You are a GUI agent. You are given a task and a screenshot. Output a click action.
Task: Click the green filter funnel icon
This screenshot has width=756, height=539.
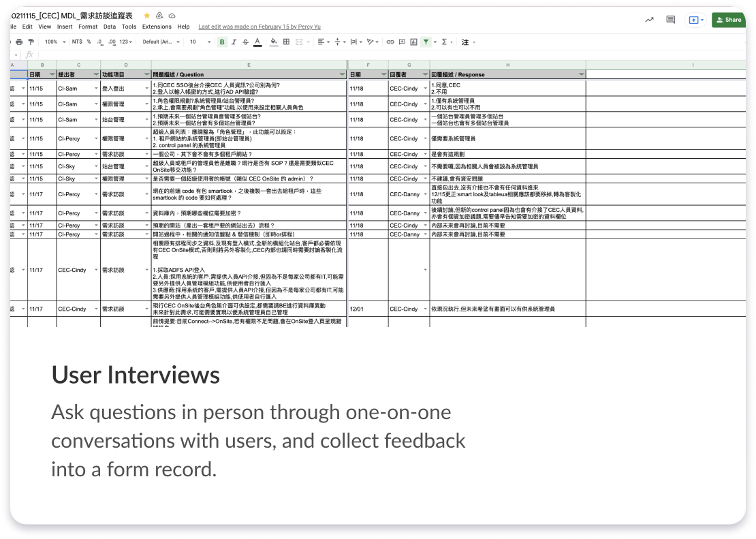(x=426, y=42)
